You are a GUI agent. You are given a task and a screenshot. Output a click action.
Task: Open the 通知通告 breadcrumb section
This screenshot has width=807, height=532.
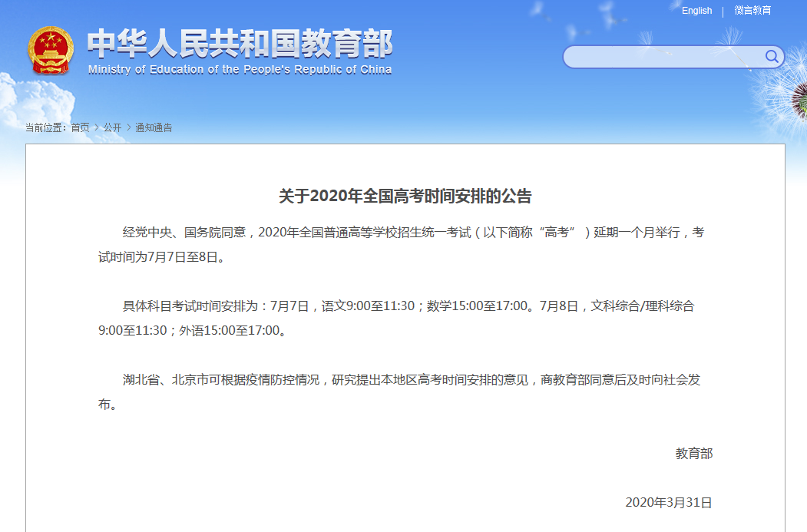click(153, 127)
